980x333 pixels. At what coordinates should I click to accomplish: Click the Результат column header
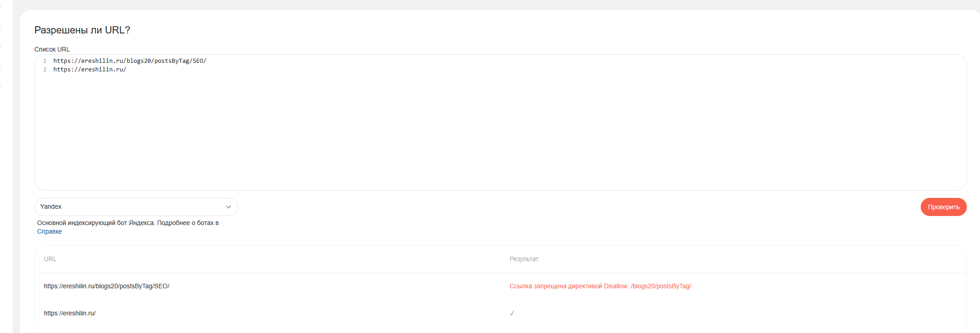click(x=523, y=259)
